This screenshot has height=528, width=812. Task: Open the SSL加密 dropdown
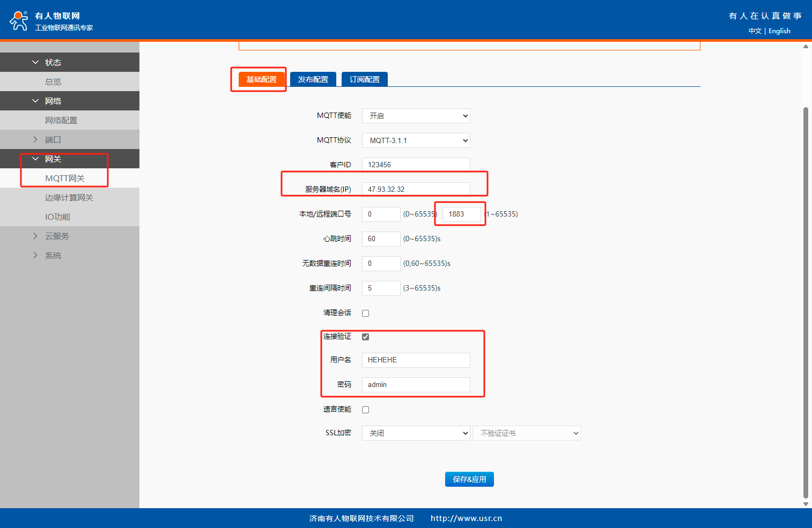416,433
